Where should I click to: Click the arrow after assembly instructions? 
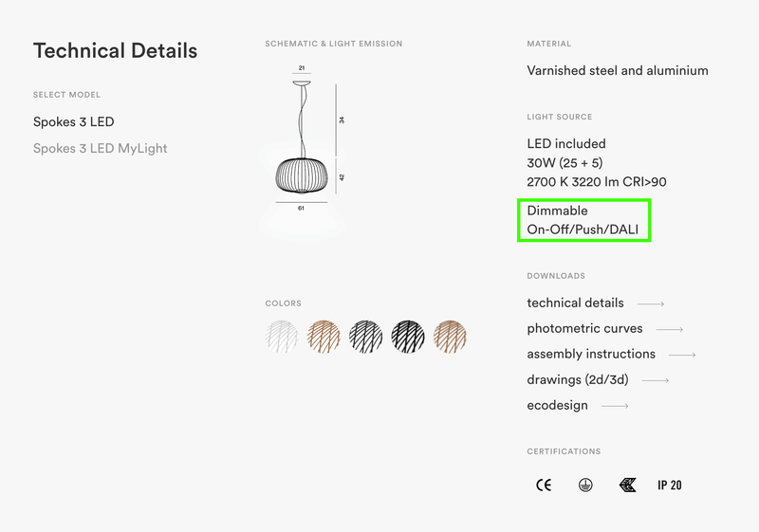click(x=682, y=356)
